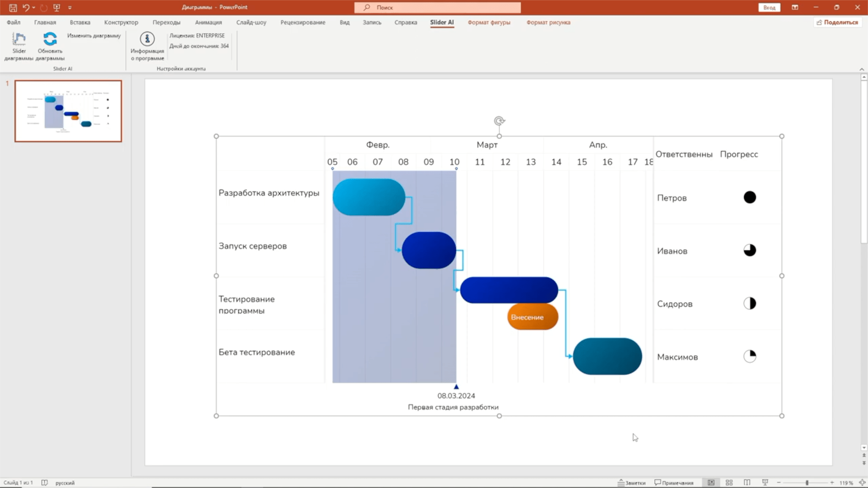Open Информация о программе
This screenshot has height=488, width=868.
pos(147,46)
